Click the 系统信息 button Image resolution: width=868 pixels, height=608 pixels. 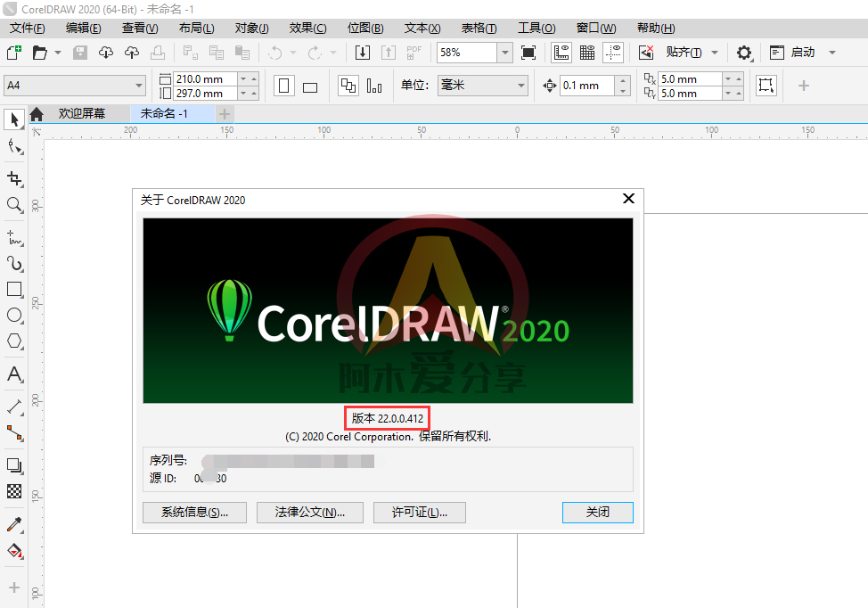(194, 512)
